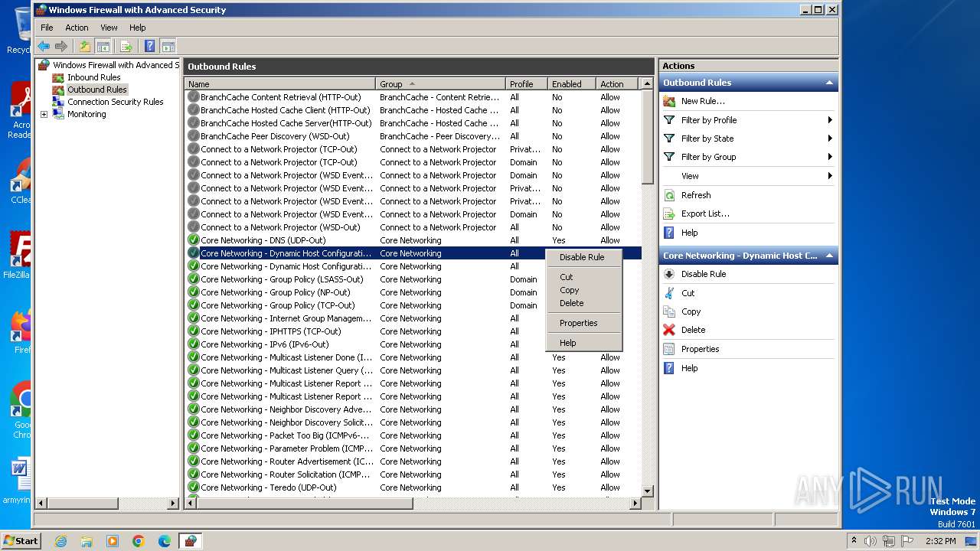
Task: Click Help under the selected rule actions
Action: coord(689,368)
